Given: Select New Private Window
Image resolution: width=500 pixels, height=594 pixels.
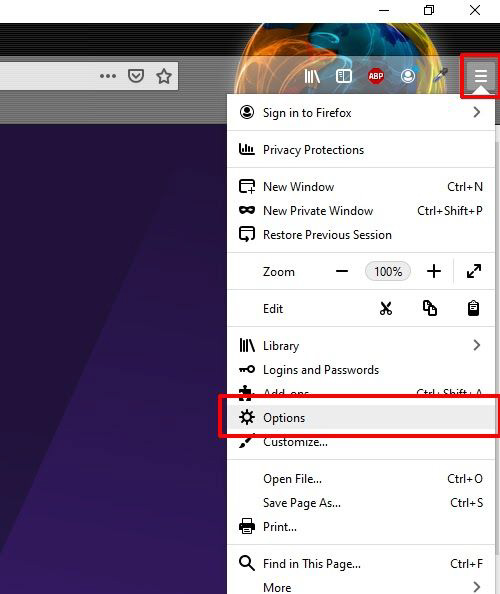Looking at the screenshot, I should (x=361, y=210).
